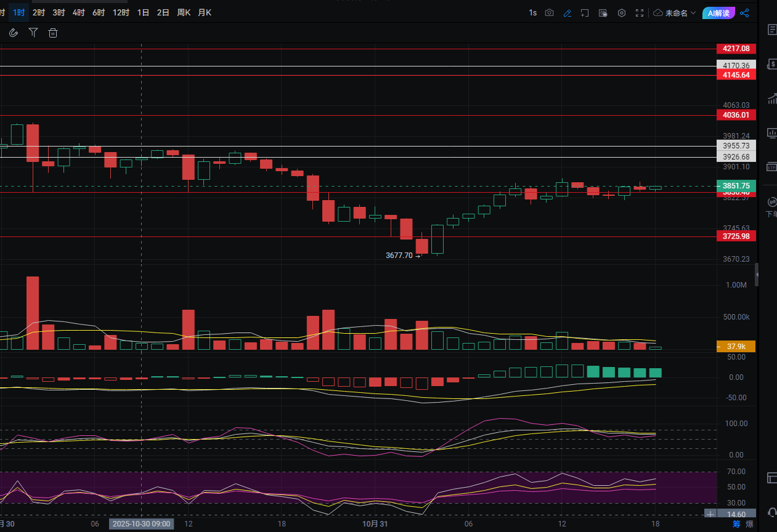The image size is (777, 532).
Task: Toggle the pencil drawing tool
Action: (567, 13)
